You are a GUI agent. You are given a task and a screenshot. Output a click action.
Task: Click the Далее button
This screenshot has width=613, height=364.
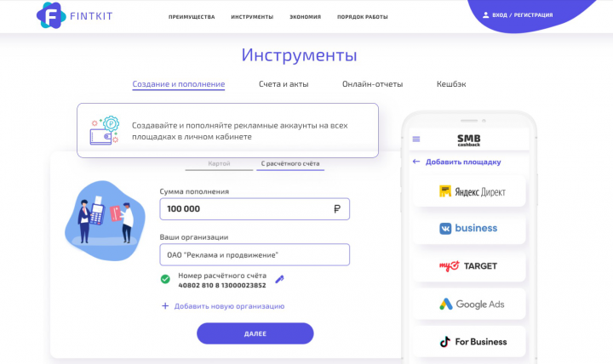(255, 333)
